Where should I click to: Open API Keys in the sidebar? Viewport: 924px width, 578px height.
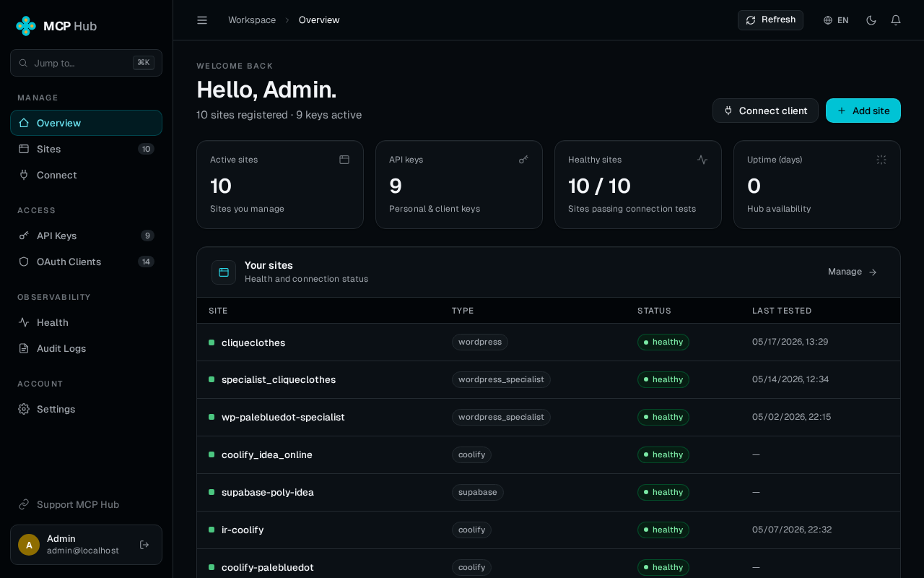pos(86,236)
